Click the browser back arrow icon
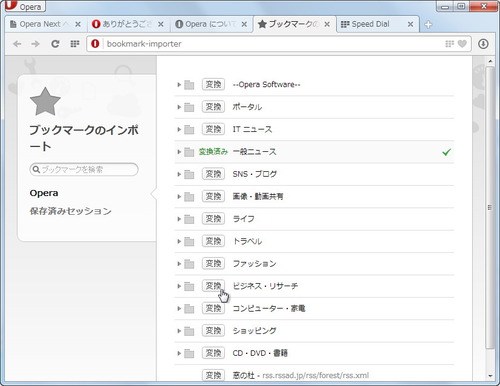 17,44
